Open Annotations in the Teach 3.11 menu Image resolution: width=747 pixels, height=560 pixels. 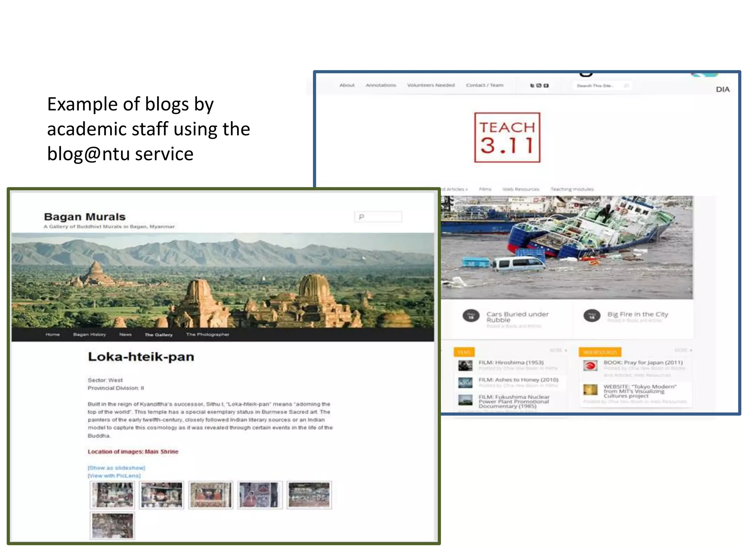point(381,85)
